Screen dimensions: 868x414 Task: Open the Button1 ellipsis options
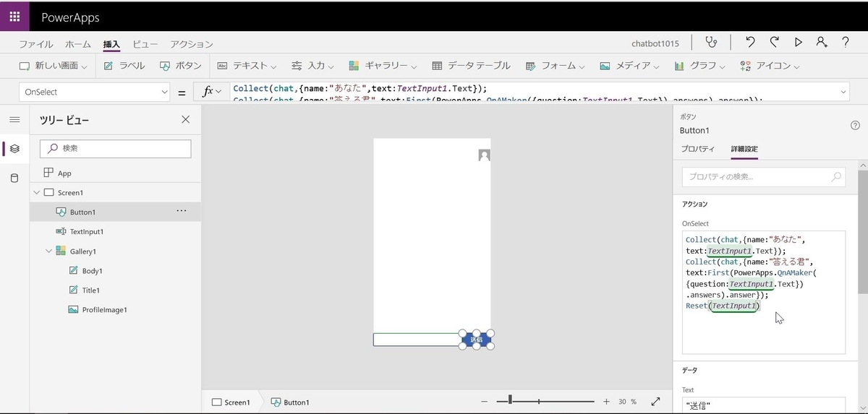point(182,211)
